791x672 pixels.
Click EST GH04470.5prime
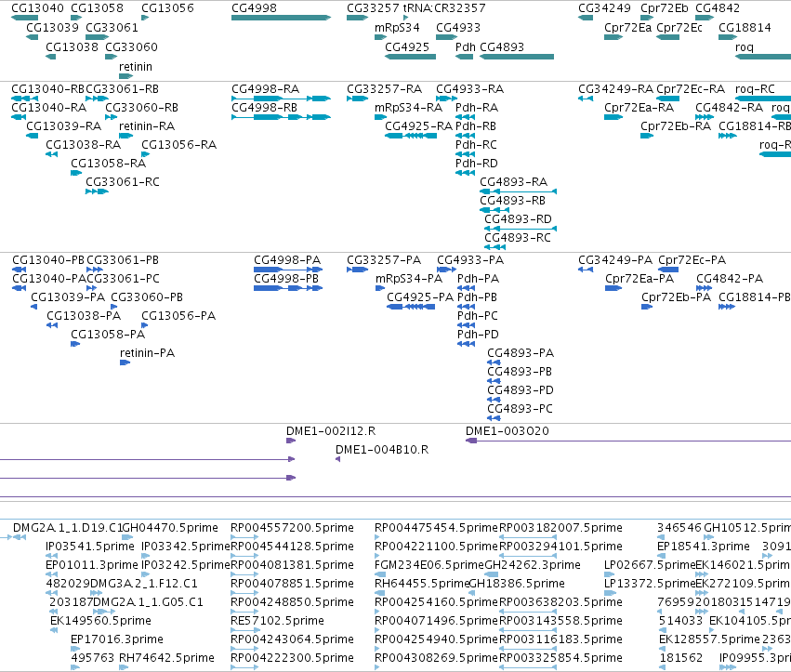pyautogui.click(x=126, y=537)
